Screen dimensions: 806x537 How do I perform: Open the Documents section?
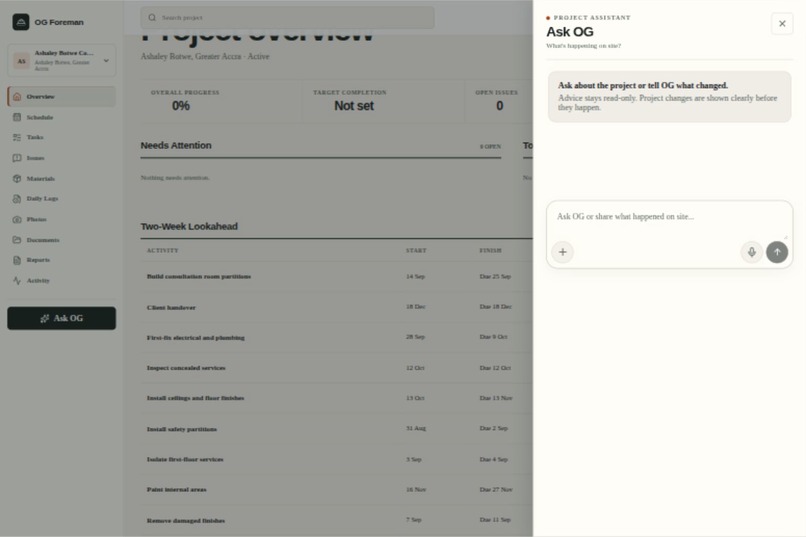click(x=61, y=240)
